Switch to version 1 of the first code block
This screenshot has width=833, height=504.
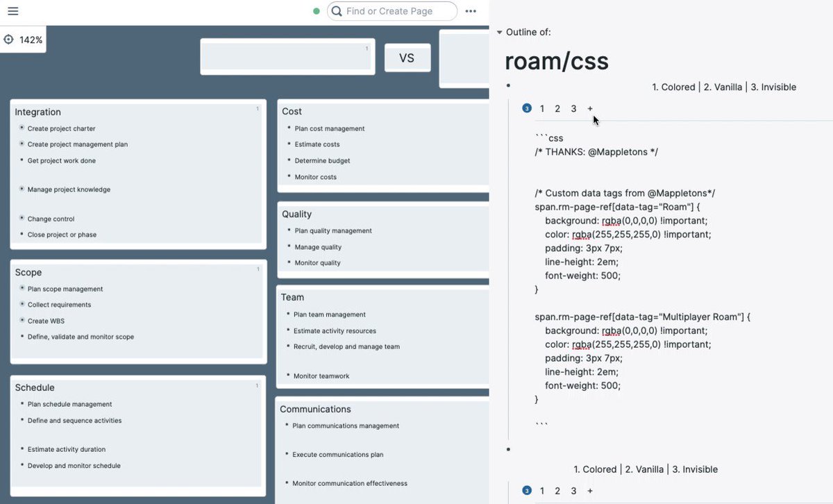coord(542,109)
